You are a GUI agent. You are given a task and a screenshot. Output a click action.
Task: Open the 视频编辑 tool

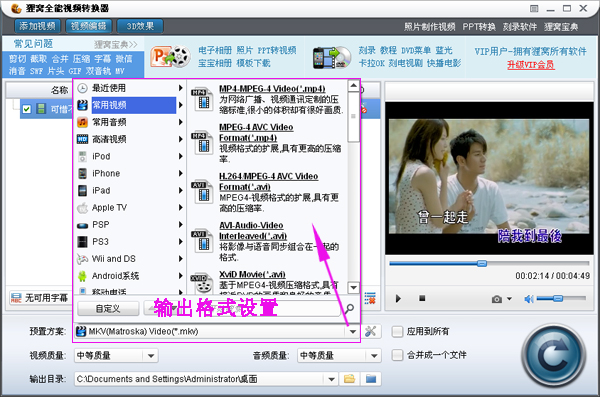coord(88,26)
